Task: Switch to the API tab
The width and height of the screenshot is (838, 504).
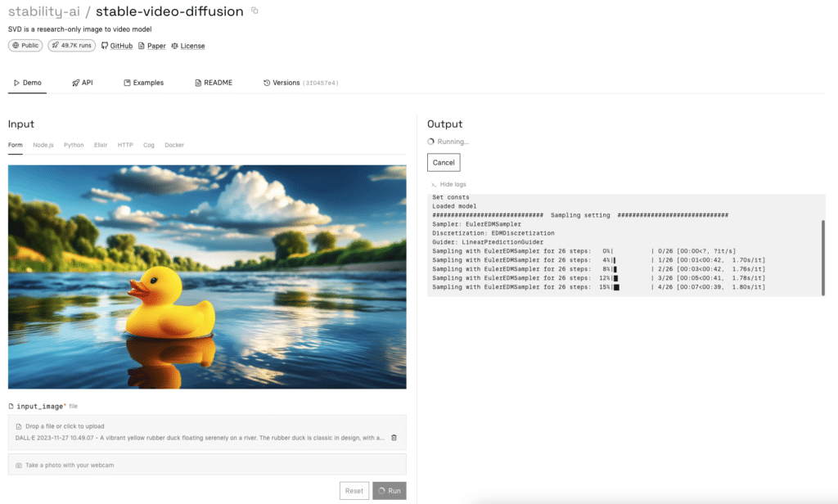Action: tap(83, 83)
